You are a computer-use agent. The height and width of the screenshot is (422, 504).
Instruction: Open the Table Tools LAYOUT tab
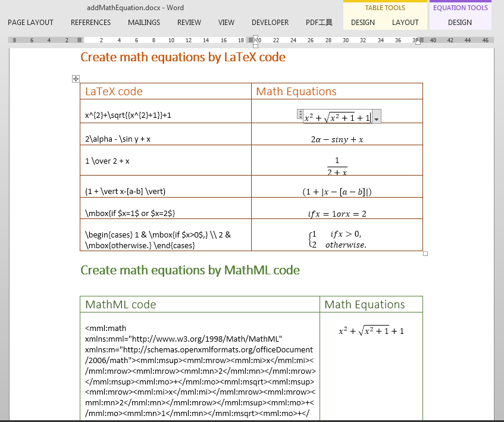[406, 22]
